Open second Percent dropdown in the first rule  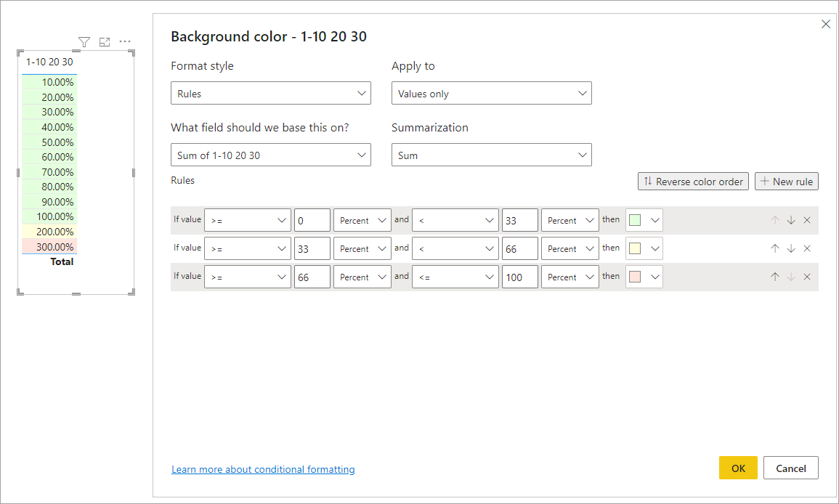point(570,220)
